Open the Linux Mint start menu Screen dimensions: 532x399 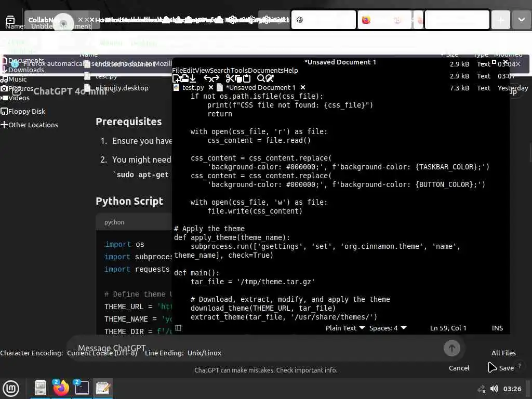coord(11,388)
